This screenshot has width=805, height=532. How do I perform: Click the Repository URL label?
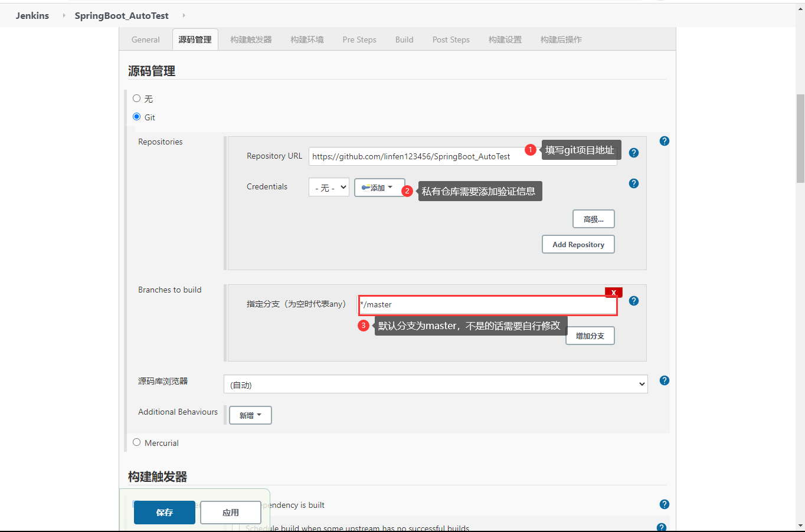274,156
